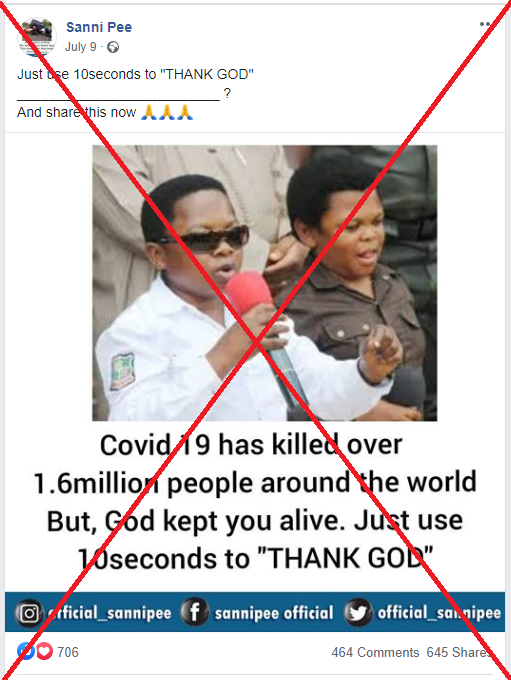Open the photo of two men
511x680 pixels.
pos(265,283)
